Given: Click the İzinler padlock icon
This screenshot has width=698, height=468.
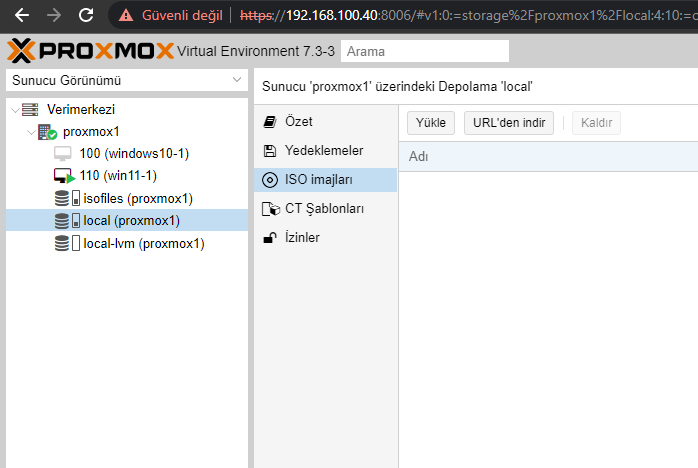Looking at the screenshot, I should click(x=269, y=238).
